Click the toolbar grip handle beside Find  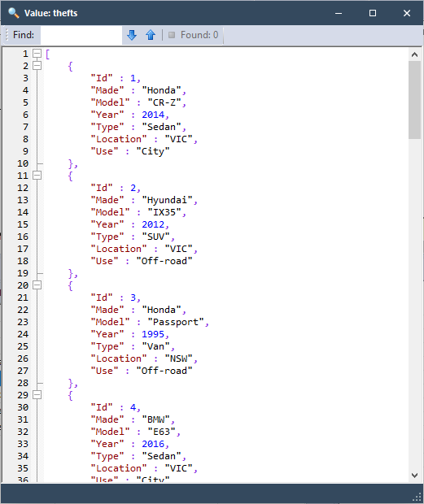tap(7, 35)
